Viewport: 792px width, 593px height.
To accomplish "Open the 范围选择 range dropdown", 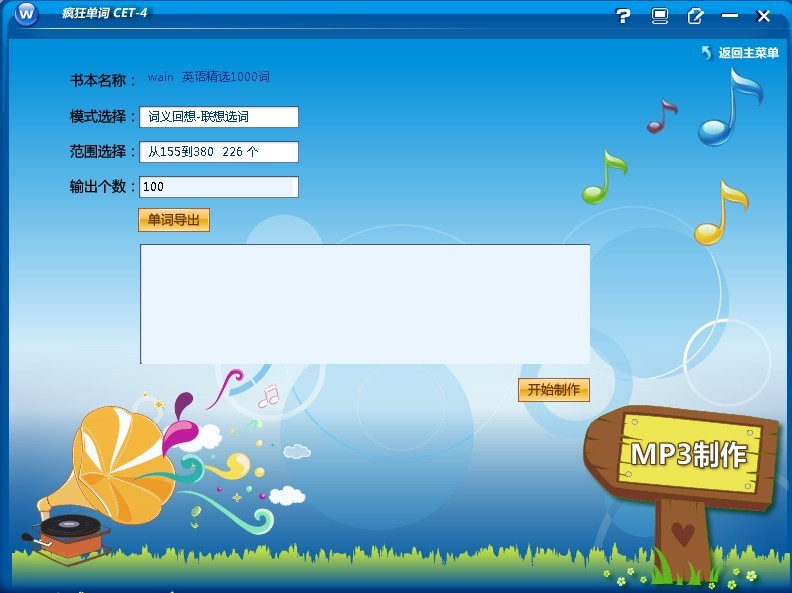I will click(x=219, y=152).
